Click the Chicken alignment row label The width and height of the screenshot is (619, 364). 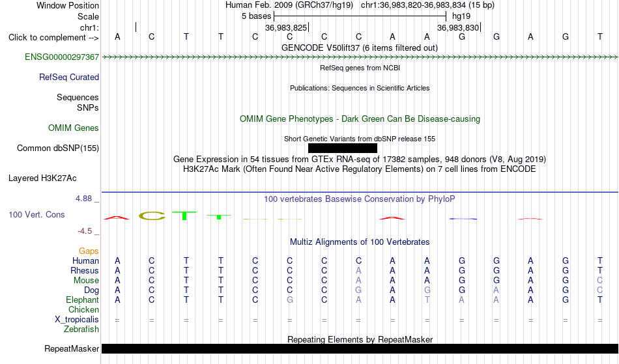point(83,310)
